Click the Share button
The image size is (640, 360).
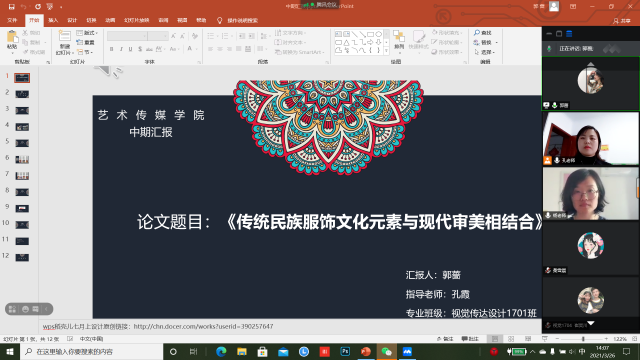pos(622,20)
